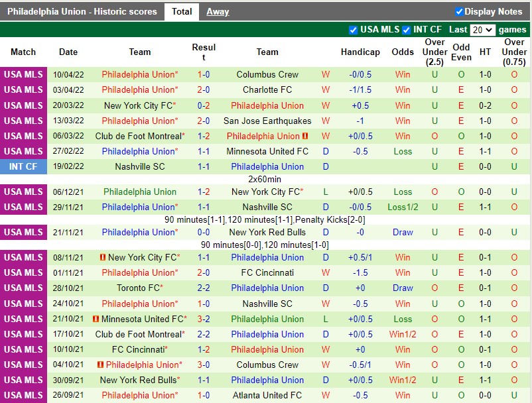Screen dimensions: 532x403
Task: Click the Date column header
Action: coord(68,52)
